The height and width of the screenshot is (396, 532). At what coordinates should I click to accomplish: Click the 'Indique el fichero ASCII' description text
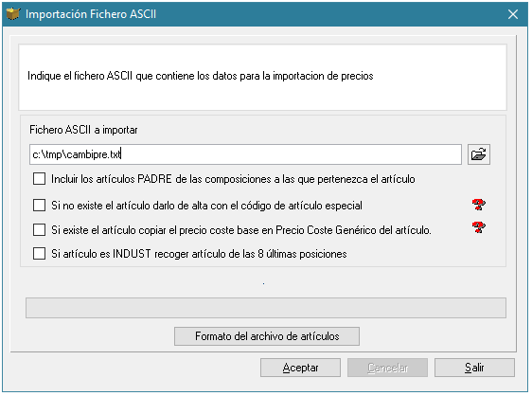pyautogui.click(x=200, y=76)
